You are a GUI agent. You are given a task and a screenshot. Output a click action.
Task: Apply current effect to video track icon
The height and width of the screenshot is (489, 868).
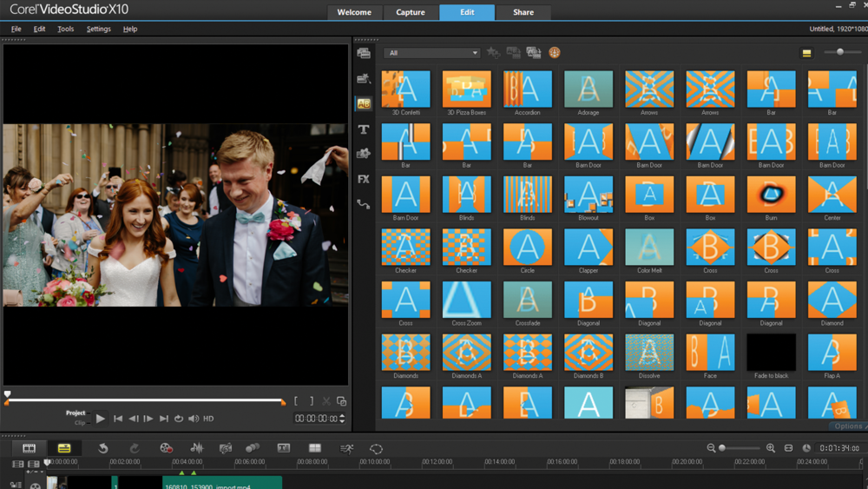[514, 53]
